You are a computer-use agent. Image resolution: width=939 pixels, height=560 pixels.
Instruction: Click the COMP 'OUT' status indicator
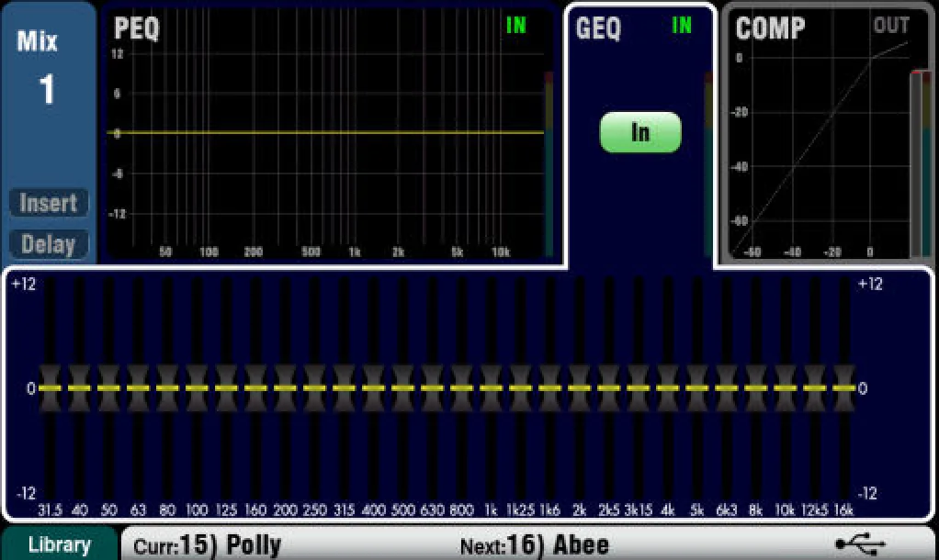891,25
